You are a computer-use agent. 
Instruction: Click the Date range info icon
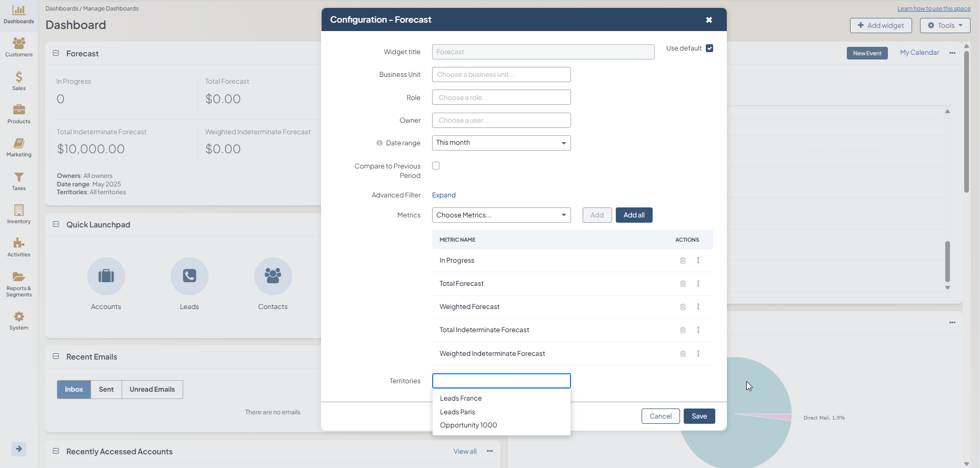(x=379, y=143)
